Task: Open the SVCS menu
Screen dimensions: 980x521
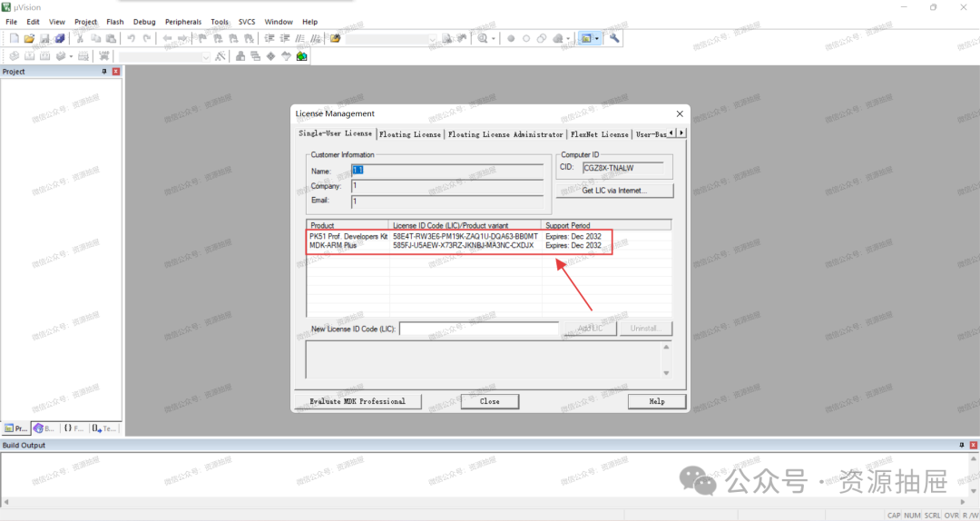Action: pos(247,22)
